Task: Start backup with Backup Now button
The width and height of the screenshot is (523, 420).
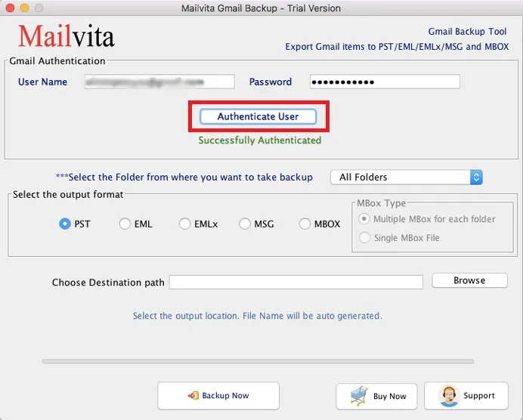Action: point(218,396)
